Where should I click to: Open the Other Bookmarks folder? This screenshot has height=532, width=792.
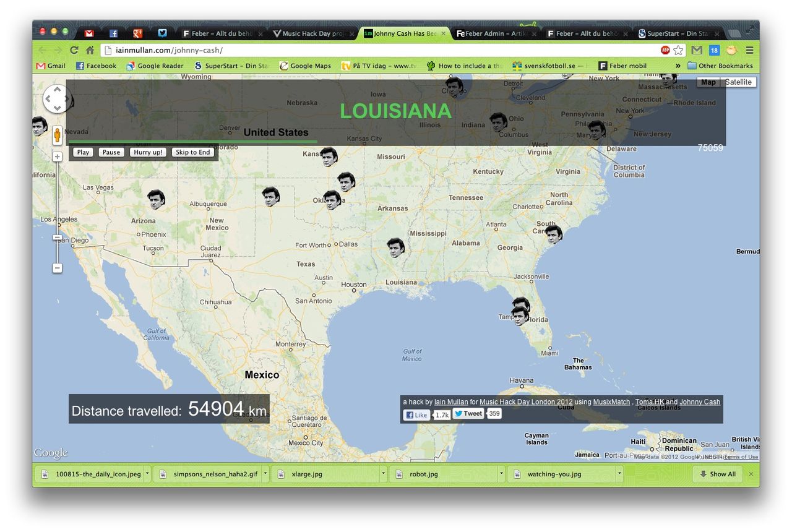click(720, 66)
